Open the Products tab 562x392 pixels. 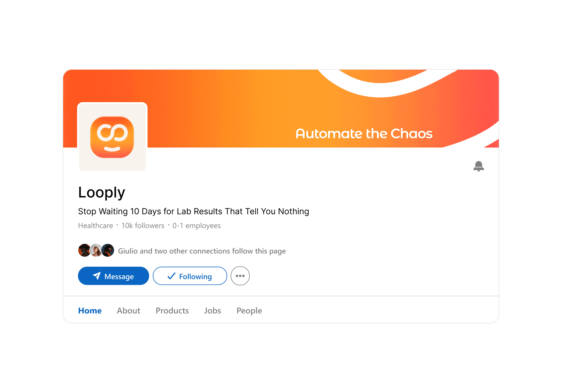pos(172,311)
